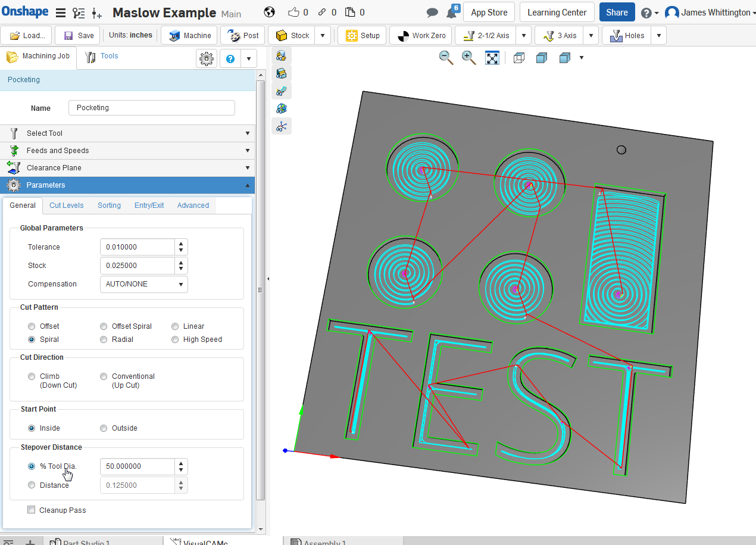Click the Onshape logo
This screenshot has height=545, width=756.
coord(26,12)
